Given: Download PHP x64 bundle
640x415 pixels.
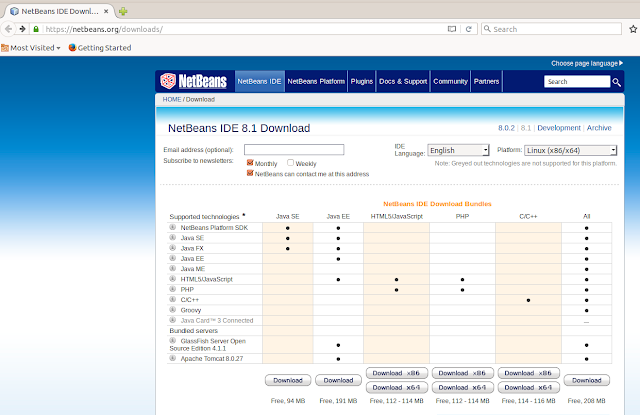Looking at the screenshot, I should point(462,387).
